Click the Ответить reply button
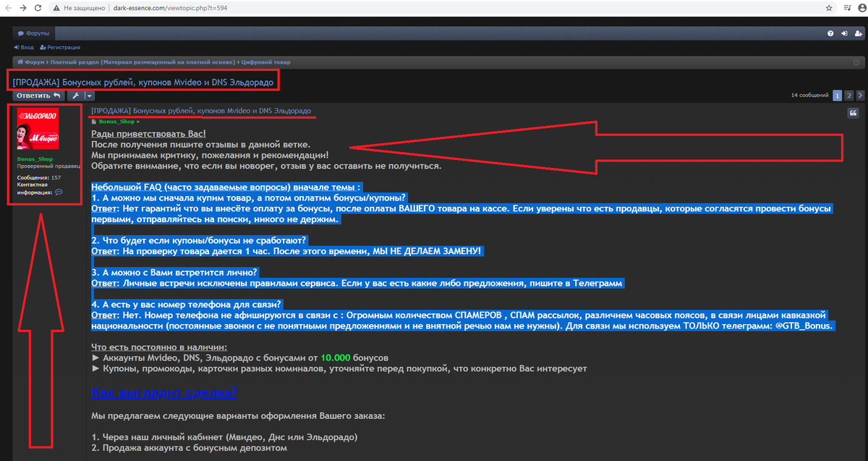 click(39, 96)
